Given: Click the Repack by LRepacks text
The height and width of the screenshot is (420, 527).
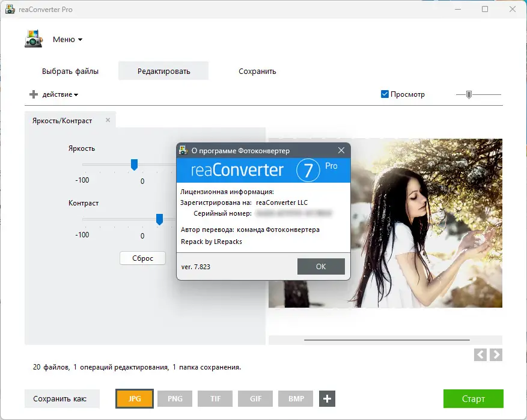Looking at the screenshot, I should pos(212,242).
